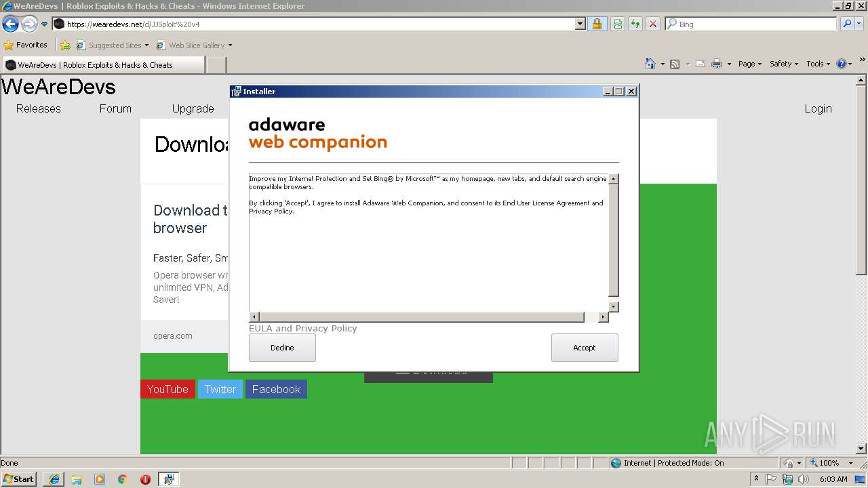The image size is (868, 488).
Task: Toggle Compatibility View icon
Action: coord(618,24)
